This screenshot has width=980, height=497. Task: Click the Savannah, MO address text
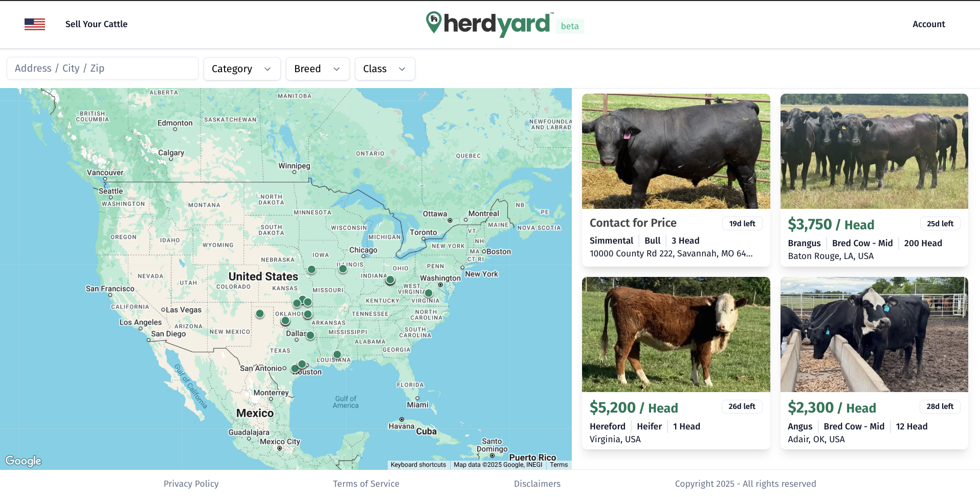[671, 253]
